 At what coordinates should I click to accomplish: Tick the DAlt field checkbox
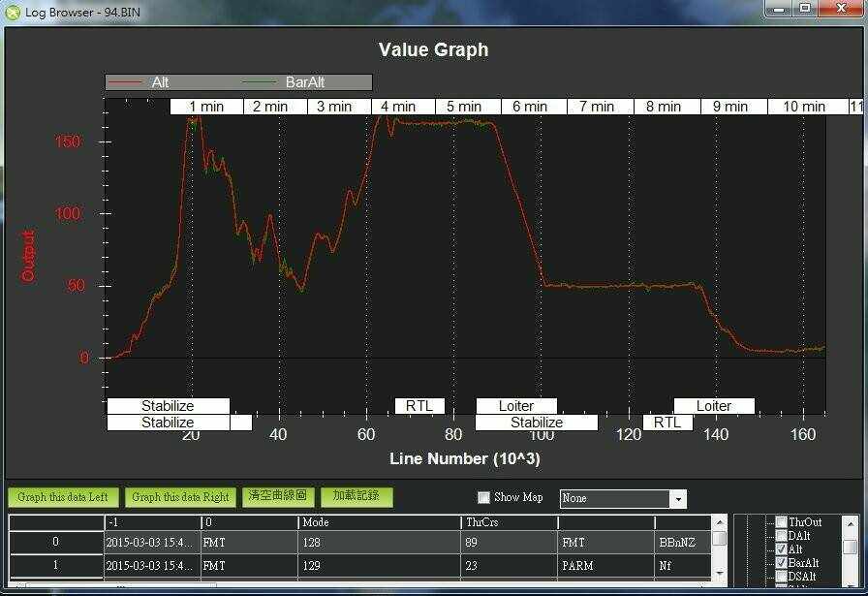coord(782,536)
